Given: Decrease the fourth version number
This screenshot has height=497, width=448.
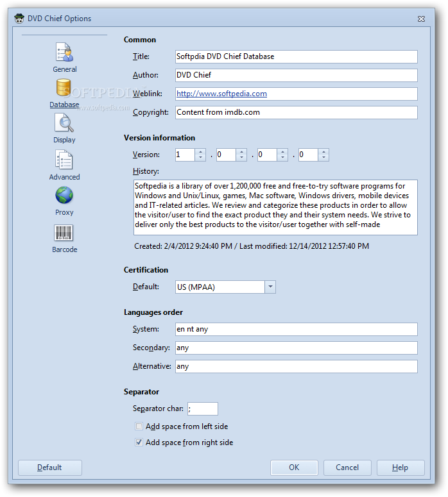Looking at the screenshot, I should point(323,158).
